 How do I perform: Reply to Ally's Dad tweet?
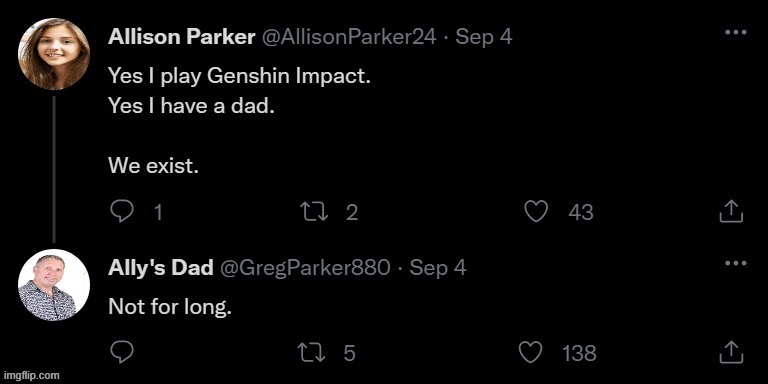121,352
